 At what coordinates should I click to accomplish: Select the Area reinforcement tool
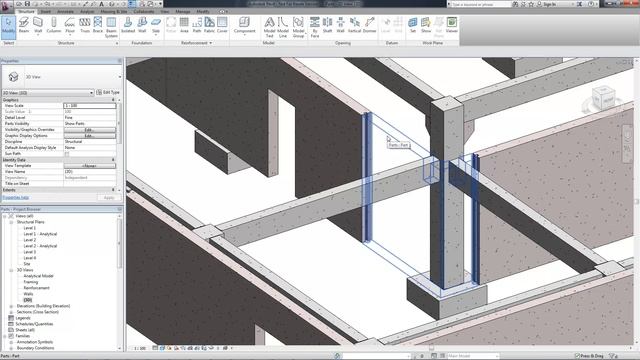(x=184, y=25)
